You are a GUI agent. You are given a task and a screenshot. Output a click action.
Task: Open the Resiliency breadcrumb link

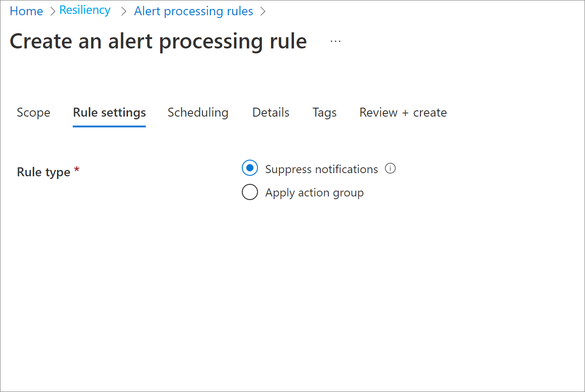[85, 10]
